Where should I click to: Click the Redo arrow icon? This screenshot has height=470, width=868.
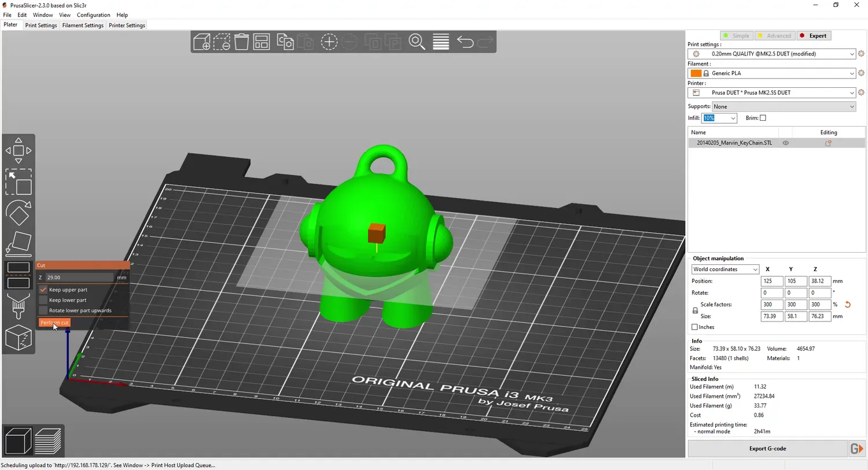(x=485, y=42)
